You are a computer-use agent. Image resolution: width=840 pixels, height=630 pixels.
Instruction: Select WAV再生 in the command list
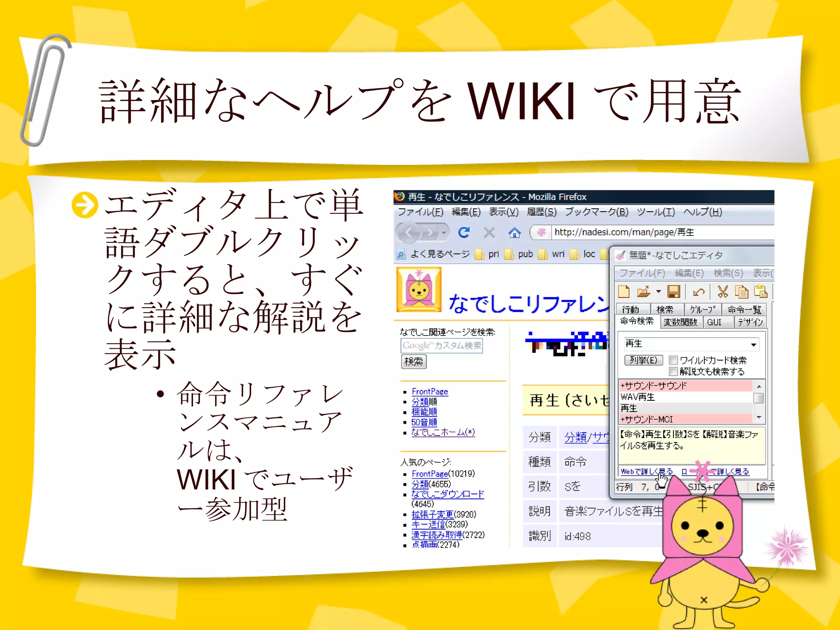tap(686, 397)
